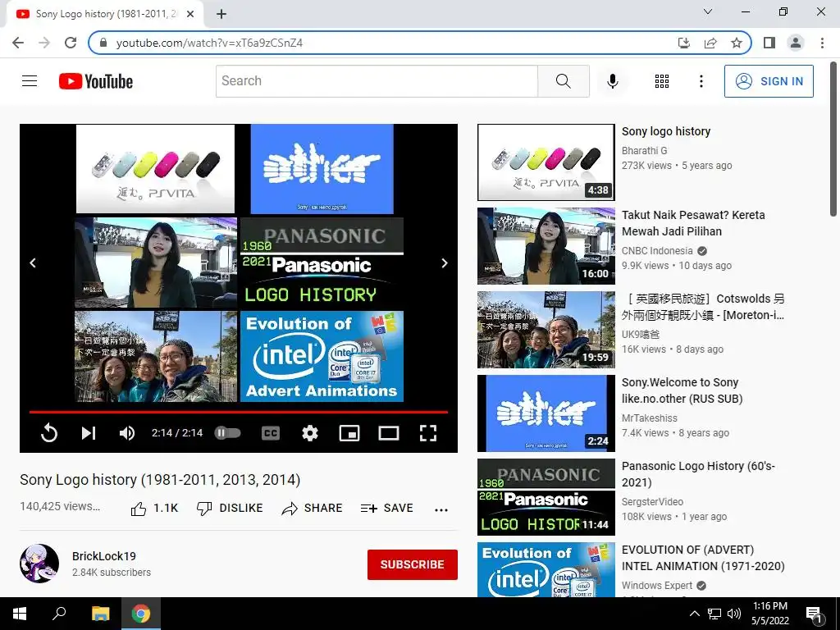Click the SergsterVideo channel name
Screen dimensions: 840x630
tap(652, 501)
